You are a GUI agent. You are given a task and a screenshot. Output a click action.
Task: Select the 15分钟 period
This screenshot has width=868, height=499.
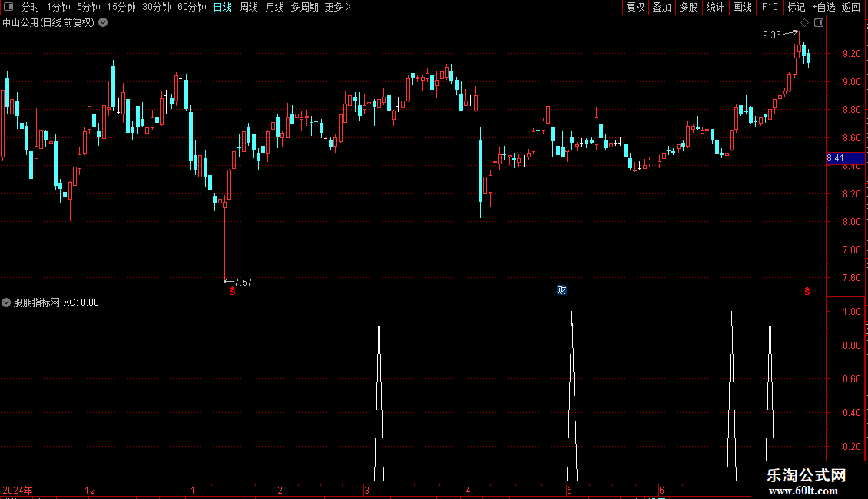121,7
